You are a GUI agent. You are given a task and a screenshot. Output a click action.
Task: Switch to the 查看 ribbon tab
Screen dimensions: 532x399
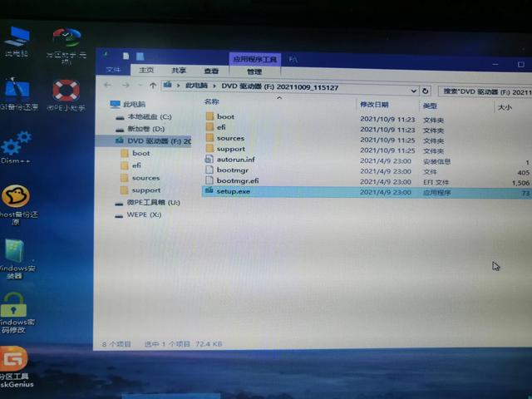pos(211,71)
